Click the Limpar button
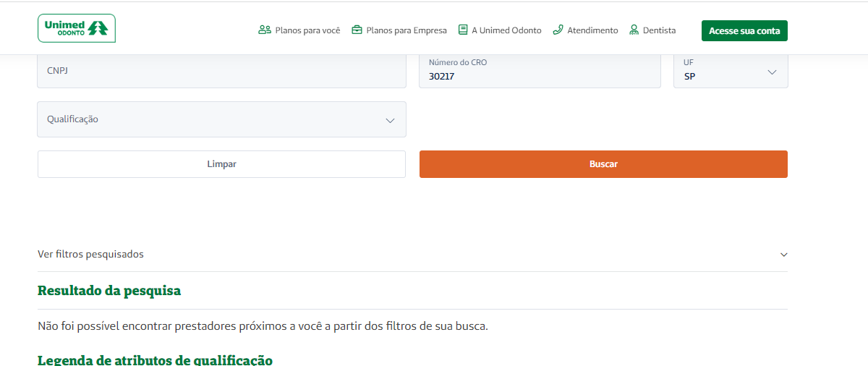Image resolution: width=868 pixels, height=366 pixels. tap(221, 164)
